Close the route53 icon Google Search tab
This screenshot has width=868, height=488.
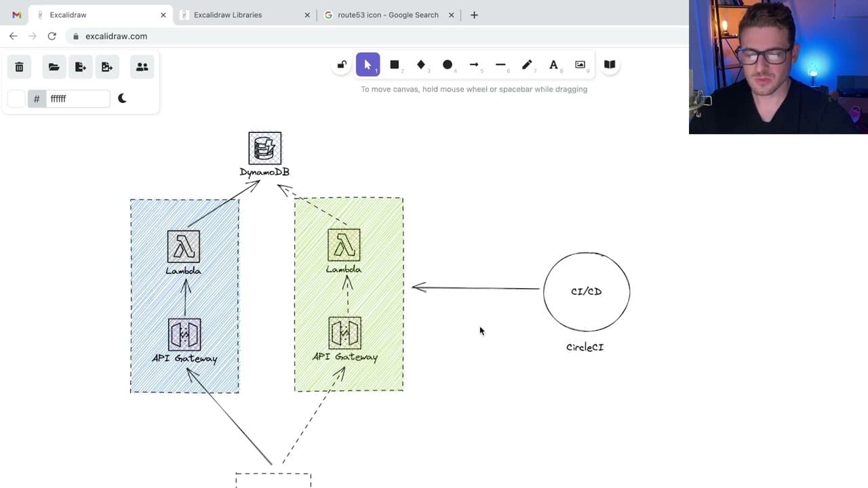(452, 15)
